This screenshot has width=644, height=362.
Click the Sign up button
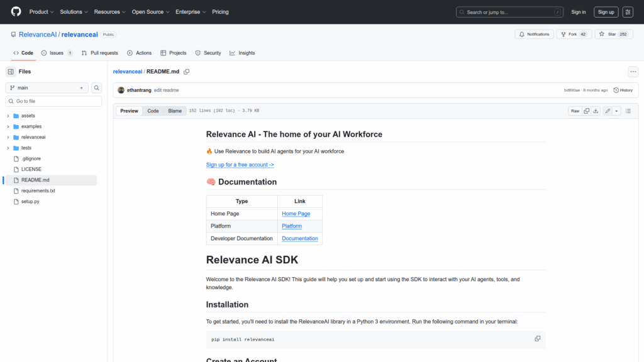click(x=606, y=12)
